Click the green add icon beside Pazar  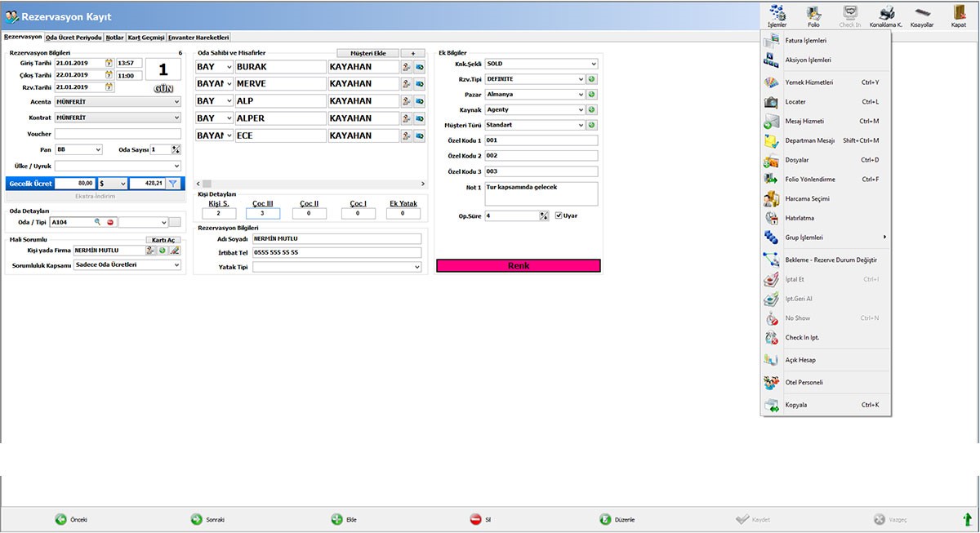pos(591,95)
